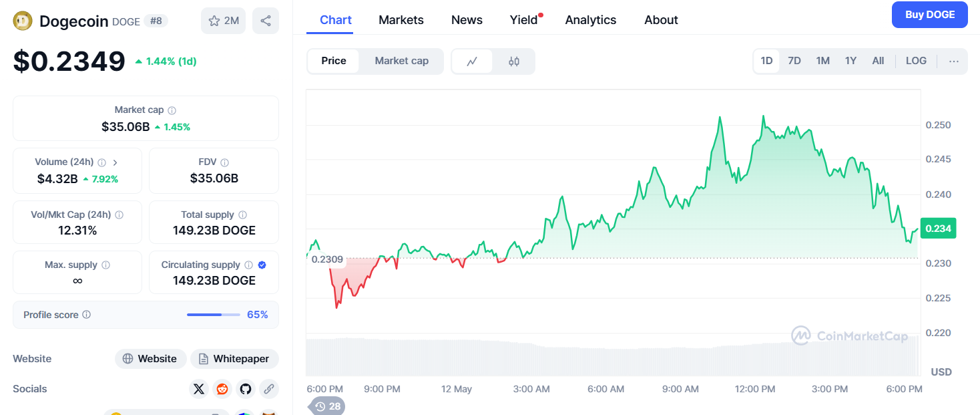This screenshot has height=415, width=980.
Task: Show Market cap info tooltip icon
Action: pyautogui.click(x=172, y=110)
